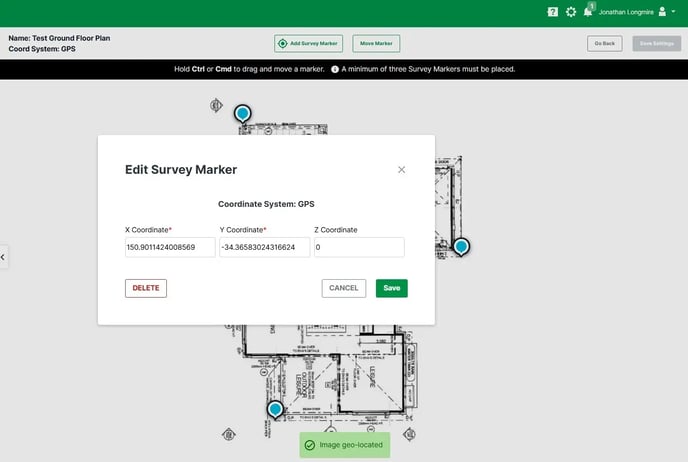Cancel editing the survey marker
This screenshot has height=462, width=688.
pos(344,288)
